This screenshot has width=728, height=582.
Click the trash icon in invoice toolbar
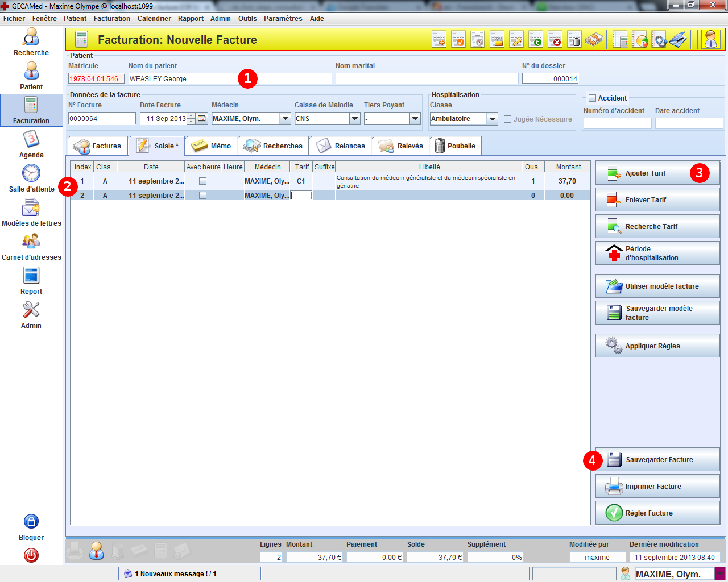click(574, 40)
